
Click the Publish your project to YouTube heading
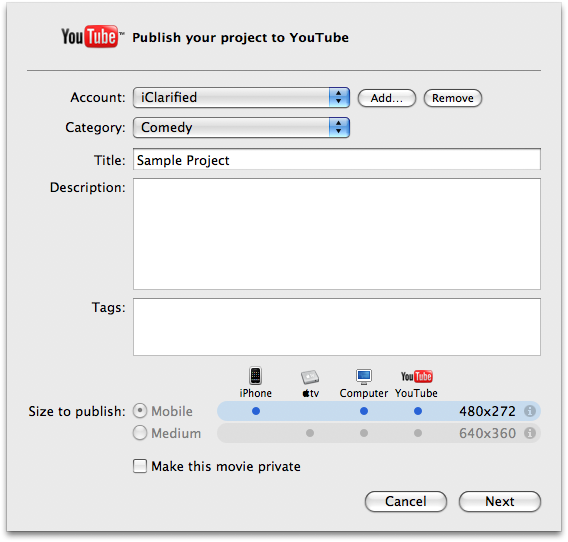(x=241, y=38)
